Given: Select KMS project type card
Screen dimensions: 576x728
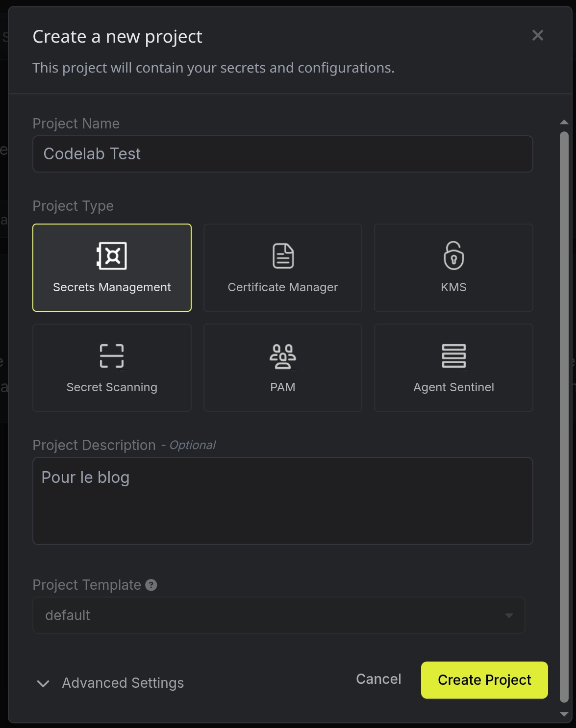Looking at the screenshot, I should (453, 268).
